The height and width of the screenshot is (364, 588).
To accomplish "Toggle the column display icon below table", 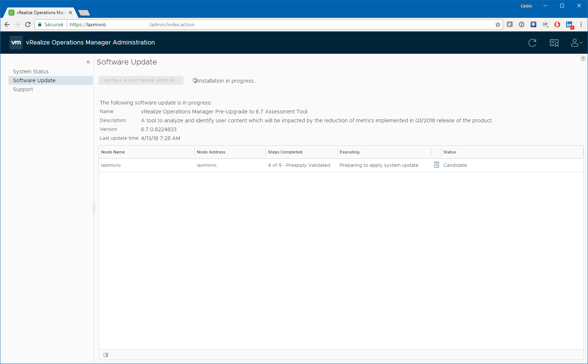I will coord(106,355).
